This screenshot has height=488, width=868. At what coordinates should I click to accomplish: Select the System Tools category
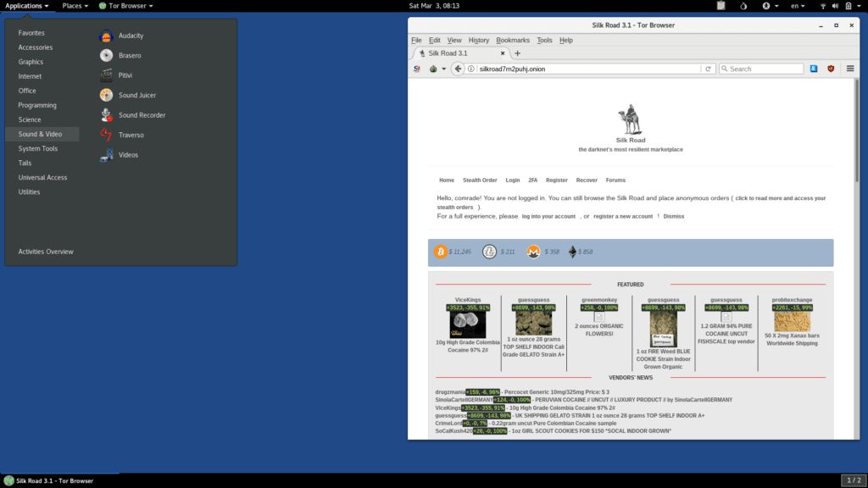(x=38, y=148)
